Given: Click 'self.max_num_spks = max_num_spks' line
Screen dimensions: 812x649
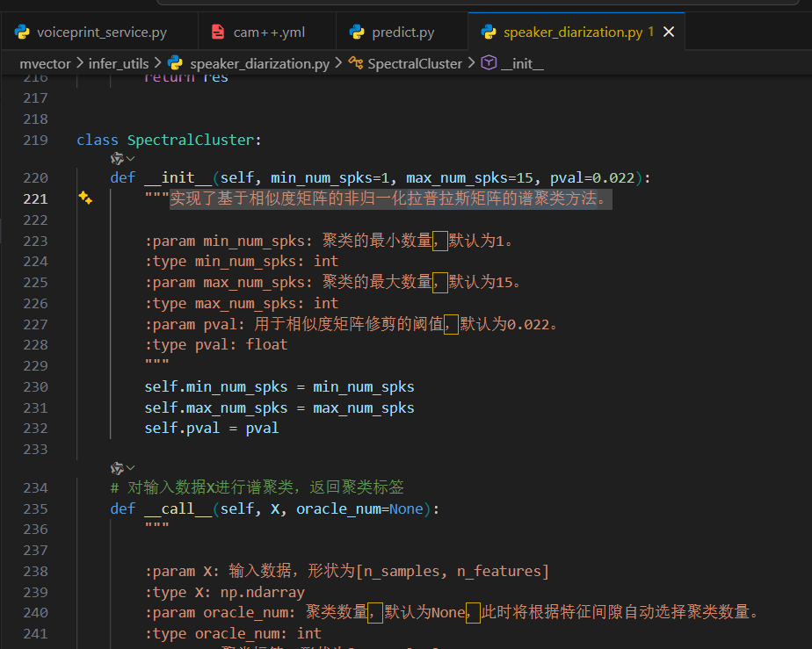Looking at the screenshot, I should (x=279, y=407).
